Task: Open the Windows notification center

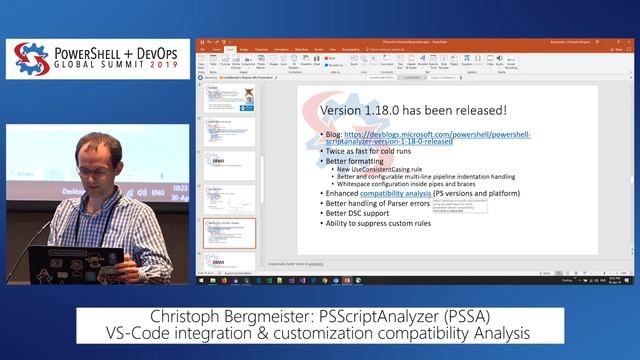Action: click(x=627, y=280)
